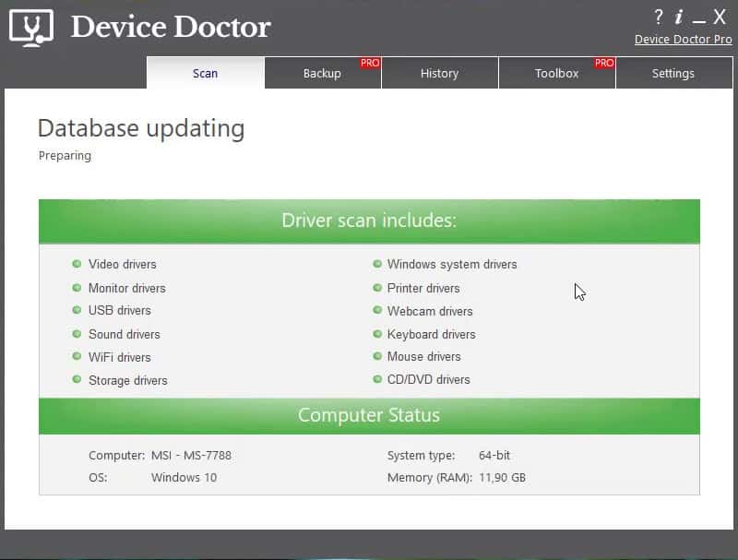Image resolution: width=738 pixels, height=560 pixels.
Task: Click the 11,90 GB memory value
Action: click(x=502, y=478)
